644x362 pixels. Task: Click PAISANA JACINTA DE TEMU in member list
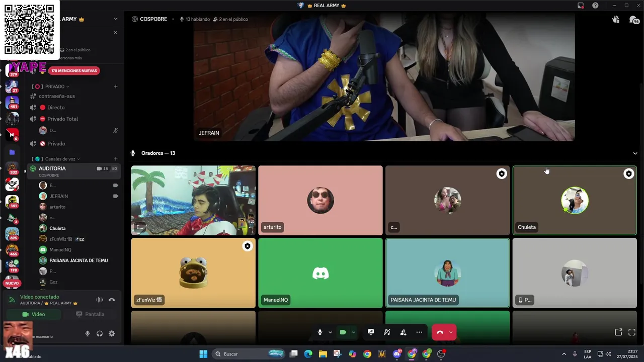coord(79,260)
